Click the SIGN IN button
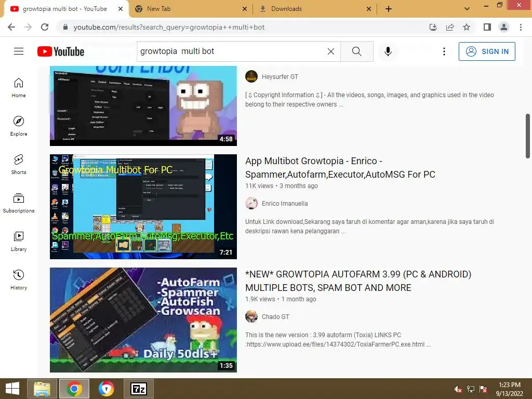 (487, 51)
